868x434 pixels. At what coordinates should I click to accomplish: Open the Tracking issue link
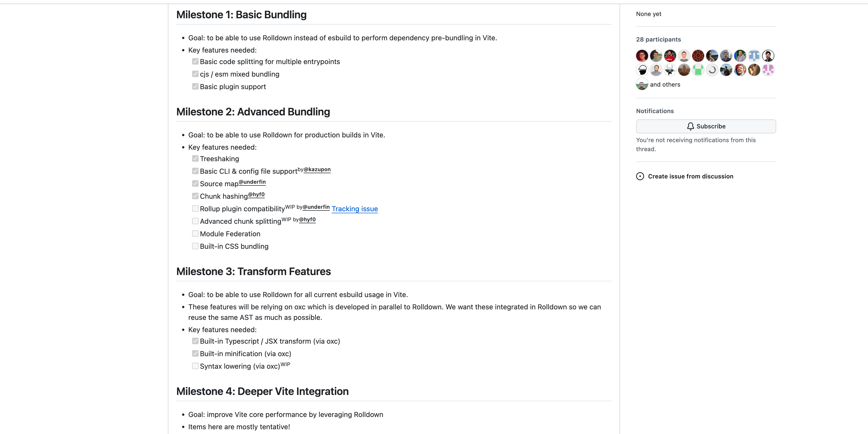pyautogui.click(x=354, y=209)
